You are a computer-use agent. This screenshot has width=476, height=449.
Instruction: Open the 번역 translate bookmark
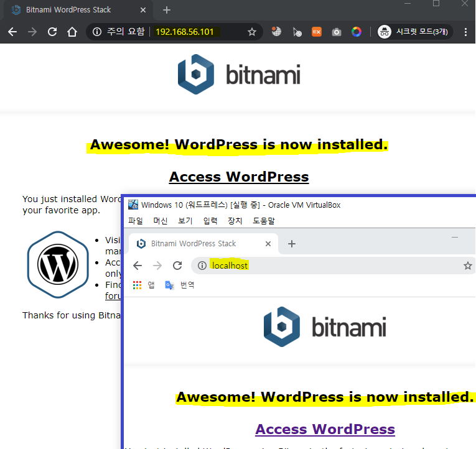point(180,285)
